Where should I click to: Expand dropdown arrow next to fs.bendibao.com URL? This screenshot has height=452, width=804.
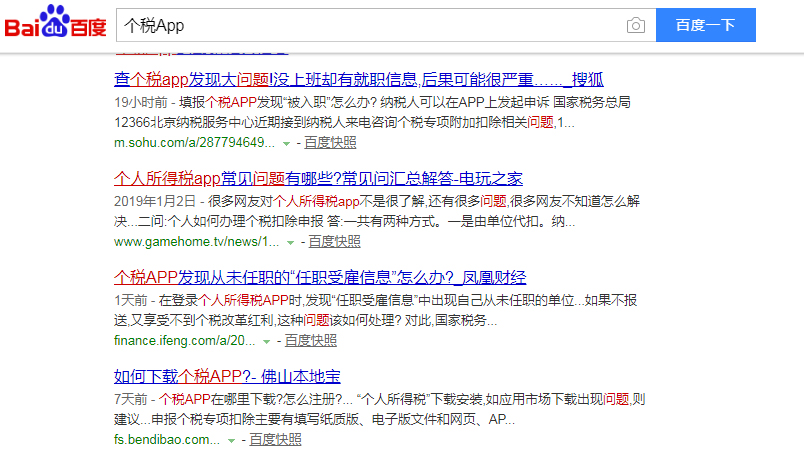[231, 440]
